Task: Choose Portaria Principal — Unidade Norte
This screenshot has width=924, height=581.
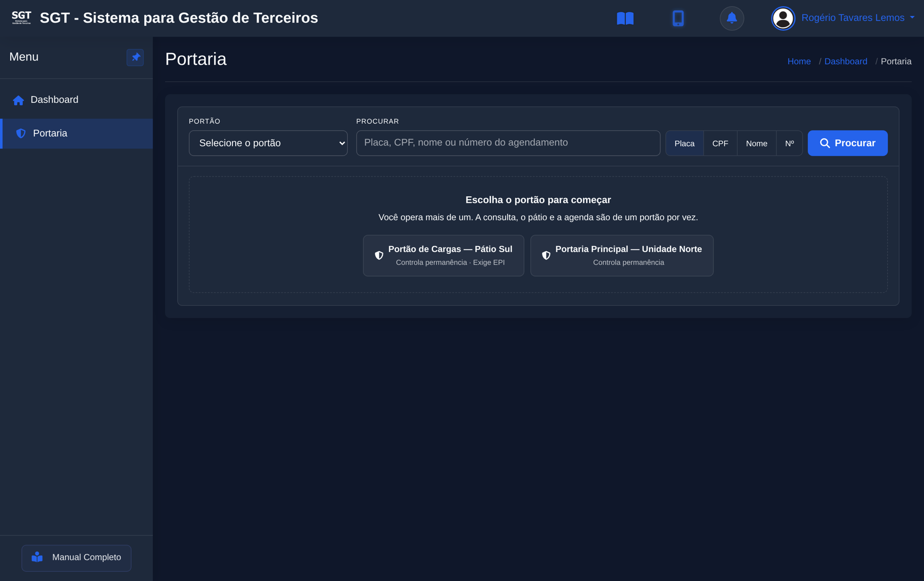Action: (622, 256)
